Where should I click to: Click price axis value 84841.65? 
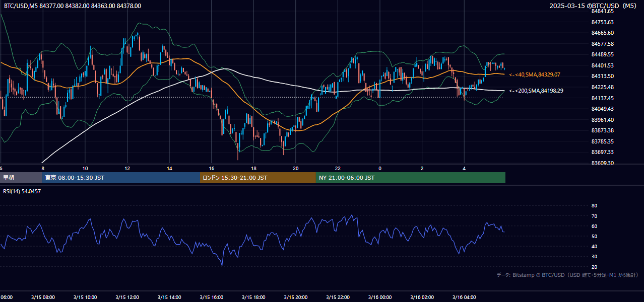click(602, 11)
